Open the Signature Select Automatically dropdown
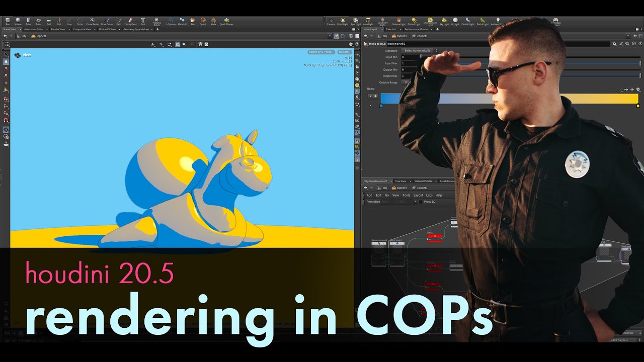Screen dimensions: 644x362 click(x=419, y=51)
